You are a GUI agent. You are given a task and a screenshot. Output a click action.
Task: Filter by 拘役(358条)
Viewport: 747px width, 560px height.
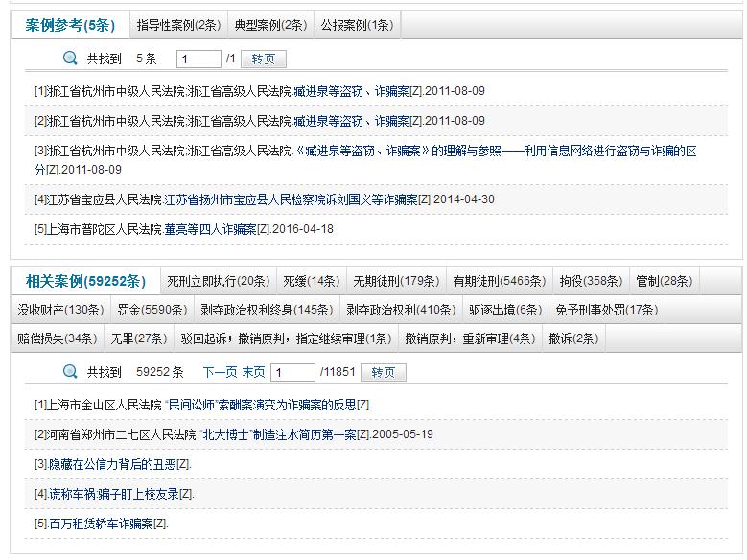[591, 281]
